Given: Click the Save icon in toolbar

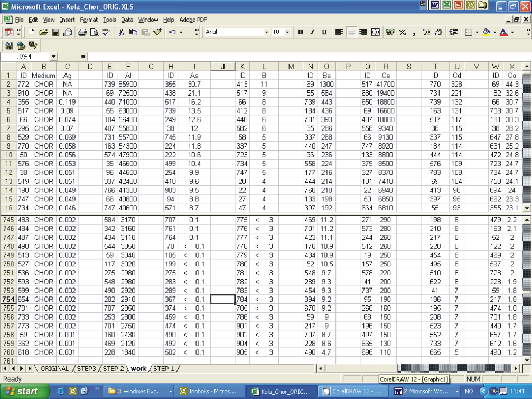Looking at the screenshot, I should pos(55,32).
